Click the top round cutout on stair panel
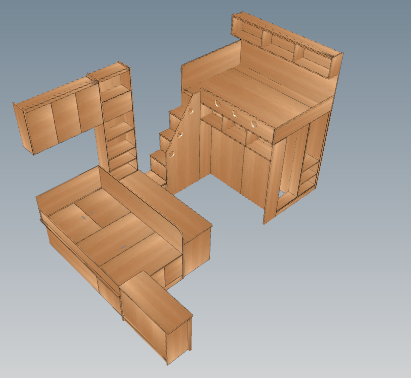This screenshot has width=411, height=378. click(x=191, y=111)
